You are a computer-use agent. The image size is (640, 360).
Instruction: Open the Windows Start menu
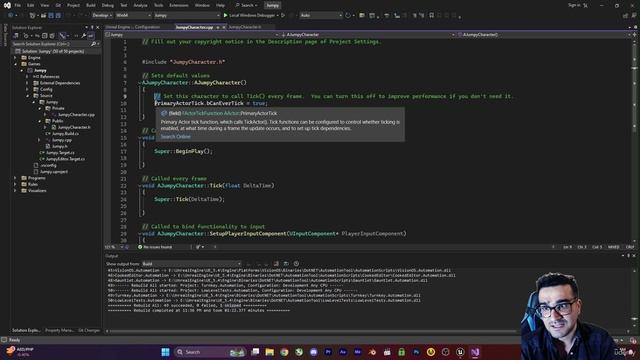pyautogui.click(x=165, y=352)
